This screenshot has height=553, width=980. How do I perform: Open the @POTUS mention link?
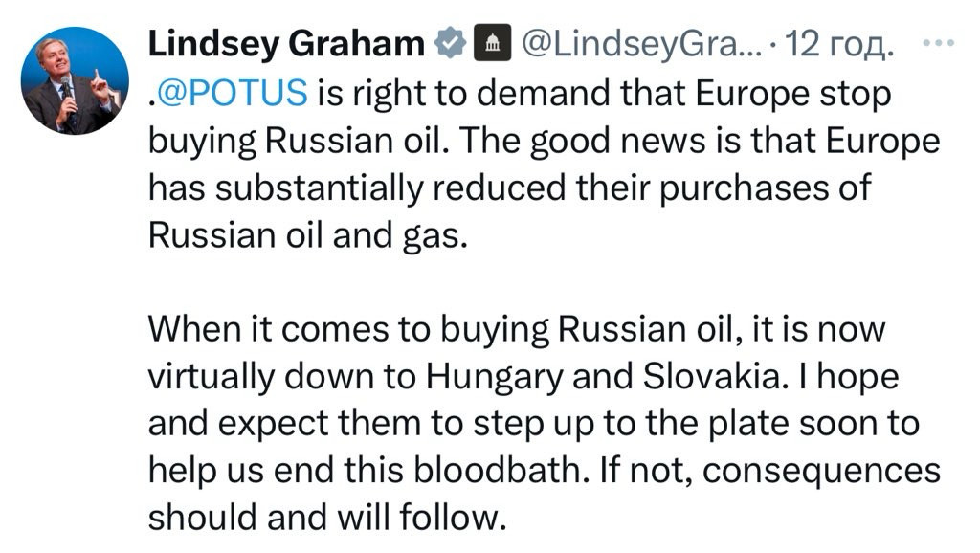[232, 93]
